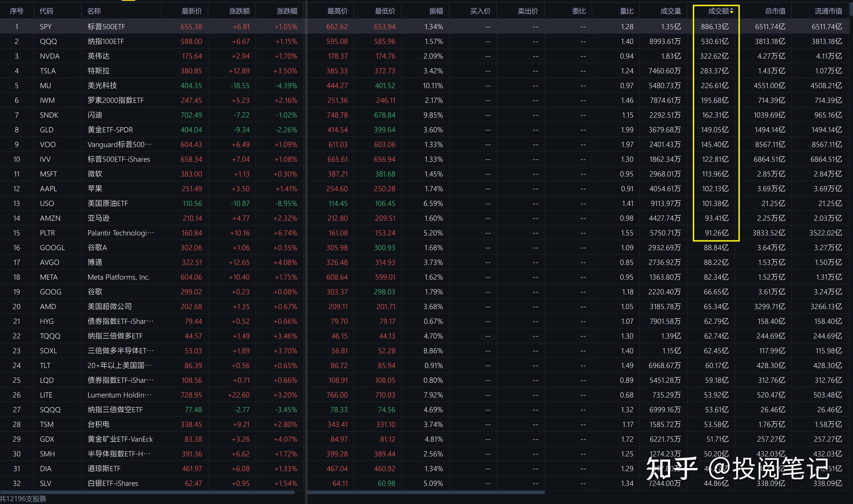853x504 pixels.
Task: Open 白银ETF-iShares entry
Action: (x=113, y=483)
